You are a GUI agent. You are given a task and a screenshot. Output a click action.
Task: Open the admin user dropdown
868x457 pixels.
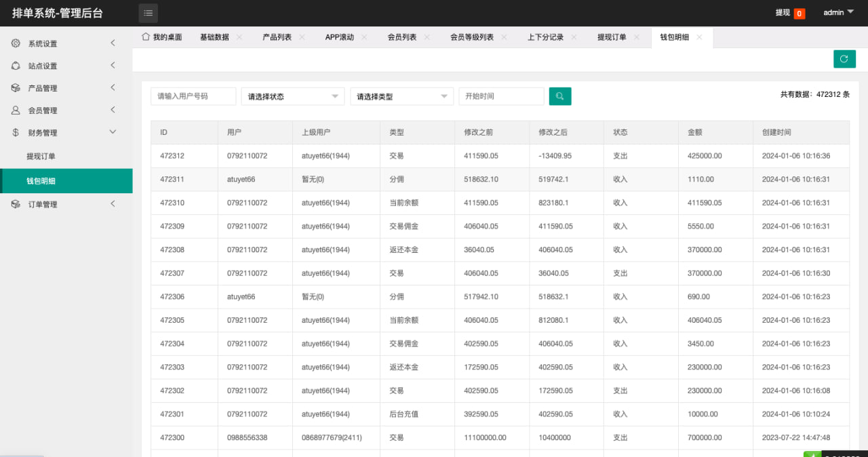point(838,12)
